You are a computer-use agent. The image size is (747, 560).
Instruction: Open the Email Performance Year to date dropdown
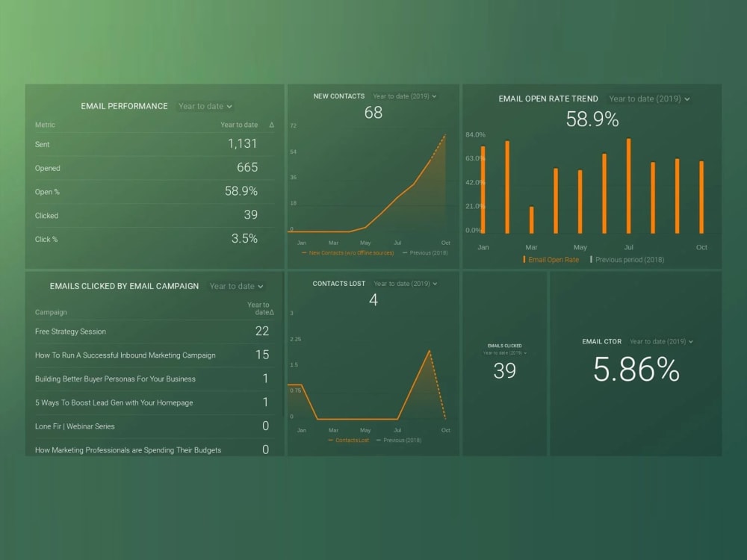point(204,106)
